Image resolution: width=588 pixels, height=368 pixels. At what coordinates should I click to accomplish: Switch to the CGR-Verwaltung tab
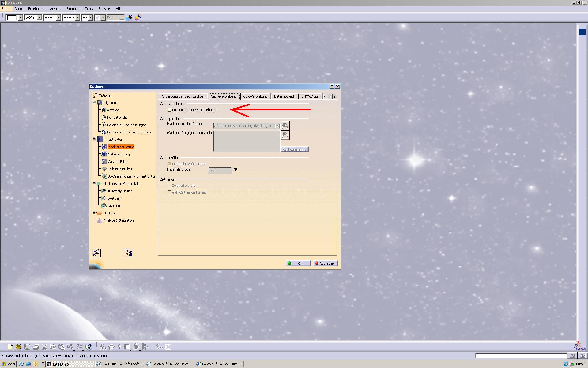point(255,96)
